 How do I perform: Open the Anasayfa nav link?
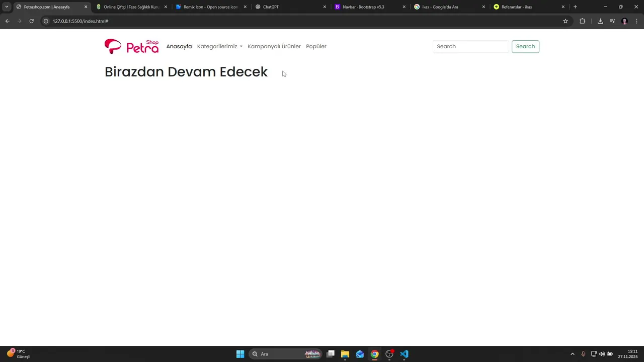[179, 46]
